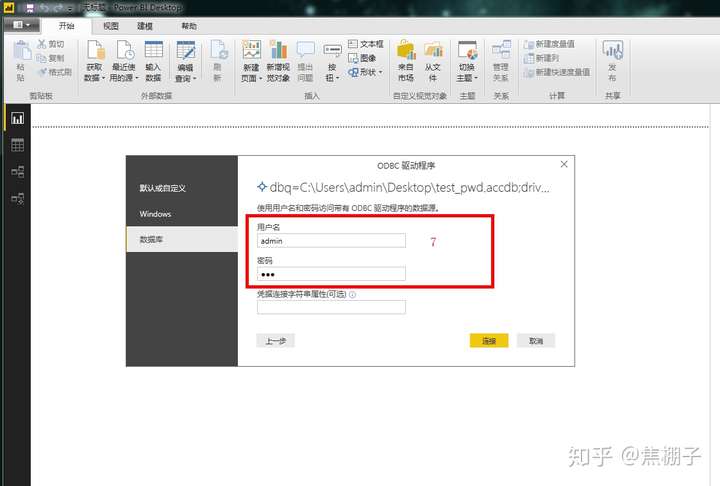Image resolution: width=720 pixels, height=486 pixels.
Task: Click the 提出问题 speech bubble icon
Action: 305,51
